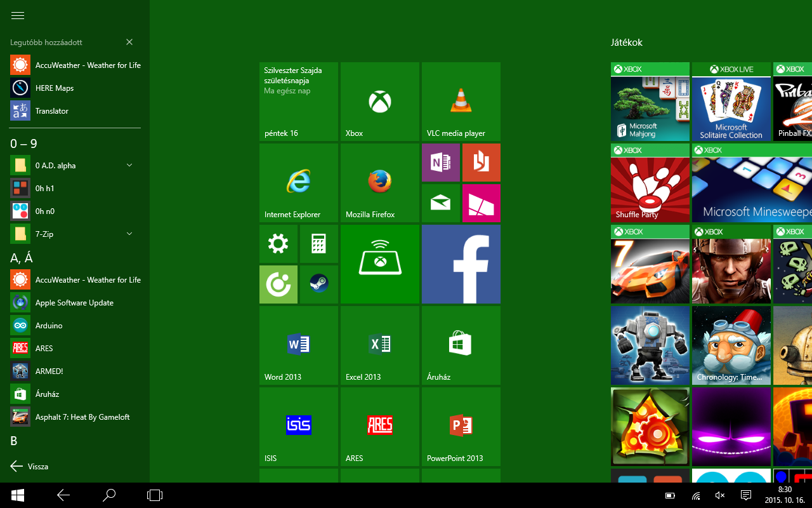The height and width of the screenshot is (508, 812).
Task: Launch the Pinball FX2 game tile
Action: [x=792, y=102]
